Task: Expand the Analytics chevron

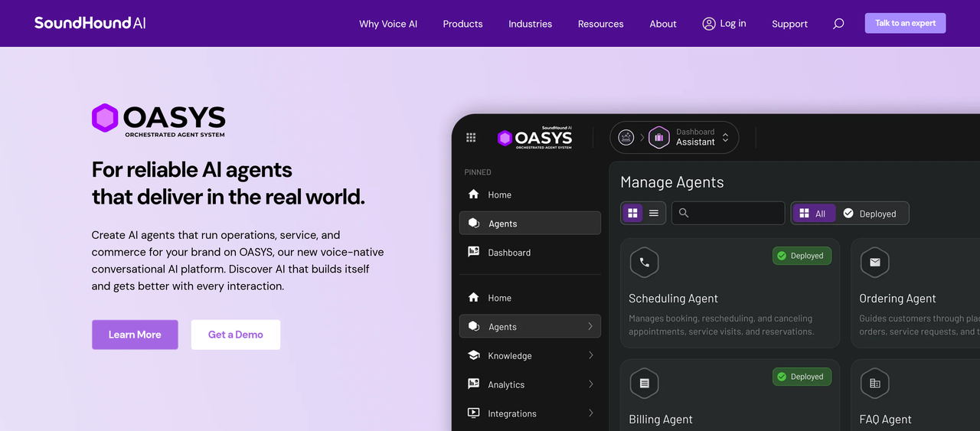Action: pyautogui.click(x=590, y=384)
